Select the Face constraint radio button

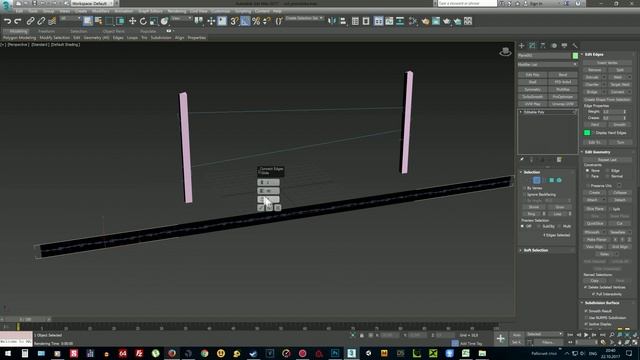coord(587,176)
